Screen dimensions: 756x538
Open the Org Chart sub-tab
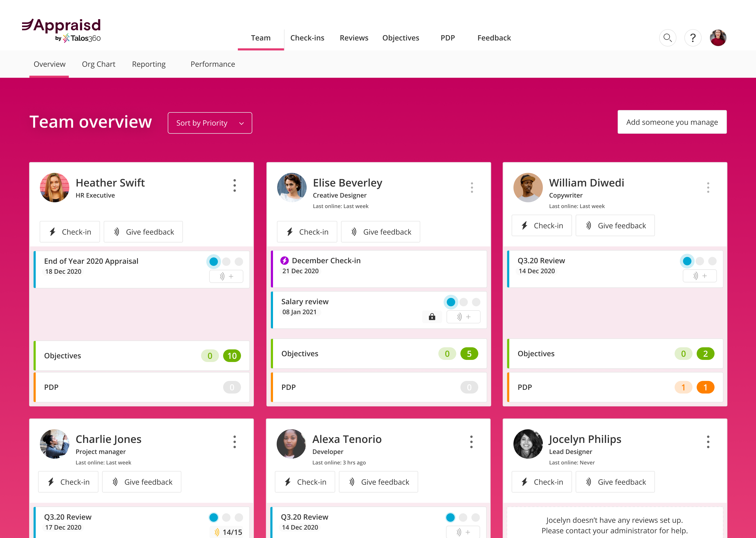(99, 64)
